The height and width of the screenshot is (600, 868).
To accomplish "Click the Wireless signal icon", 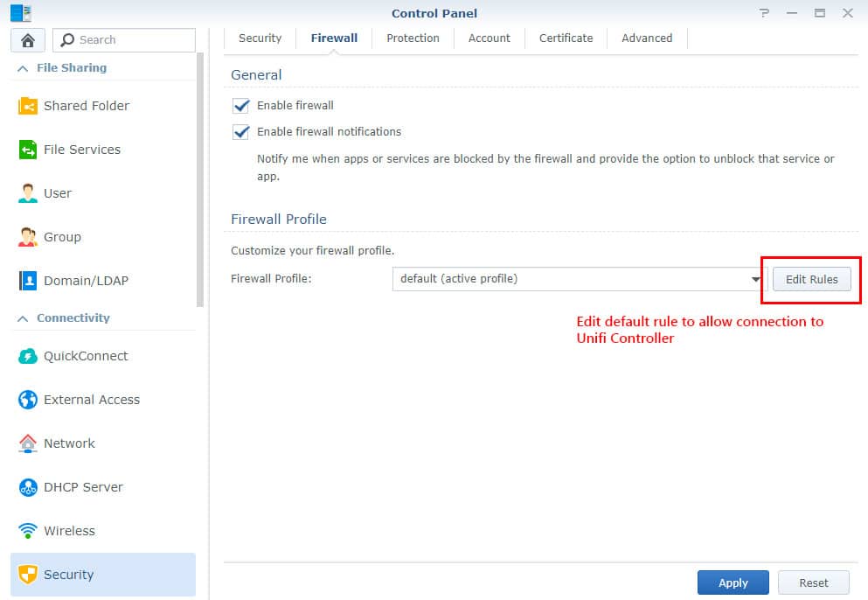I will [28, 531].
